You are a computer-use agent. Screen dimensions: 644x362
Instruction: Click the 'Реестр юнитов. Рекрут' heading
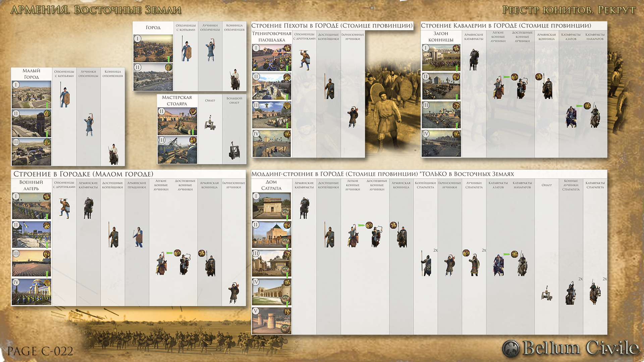coord(569,10)
